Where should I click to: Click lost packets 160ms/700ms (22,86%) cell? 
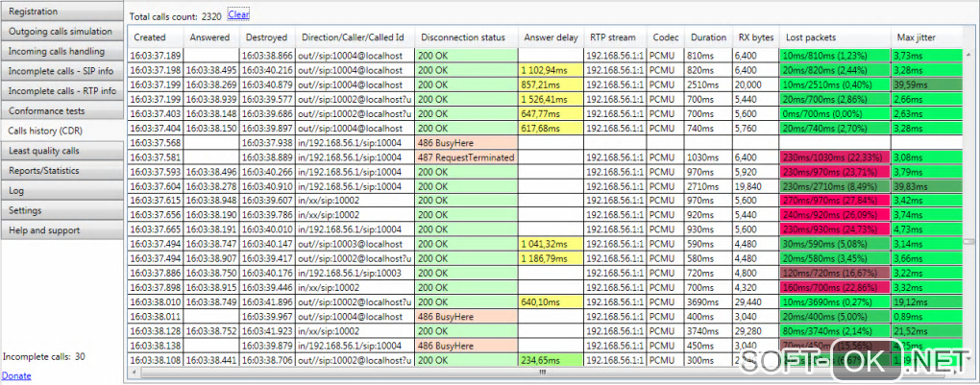[x=835, y=287]
